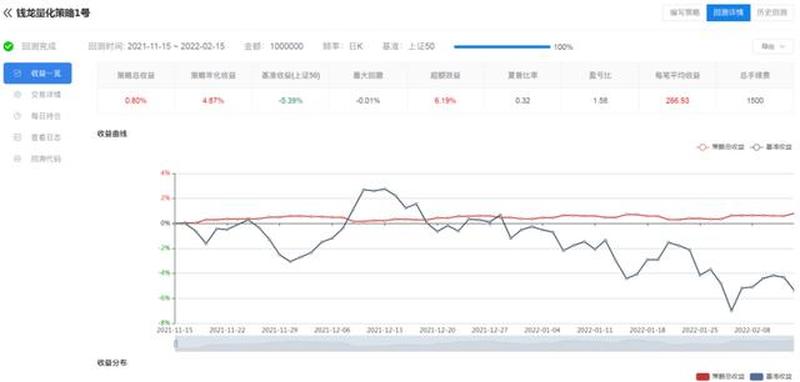This screenshot has width=800, height=382.
Task: Open 交易详情 in the sidebar
Action: pos(37,94)
